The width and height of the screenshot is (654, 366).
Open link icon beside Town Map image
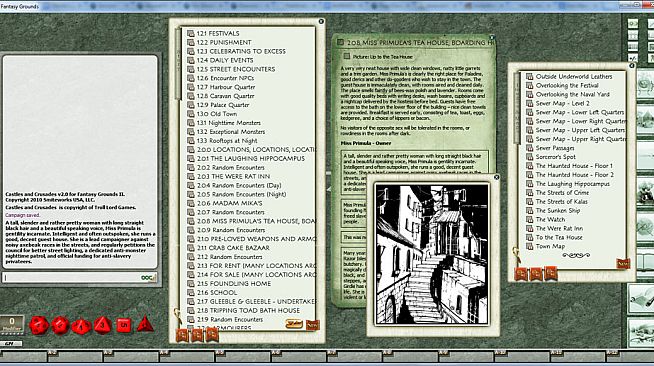pos(529,246)
